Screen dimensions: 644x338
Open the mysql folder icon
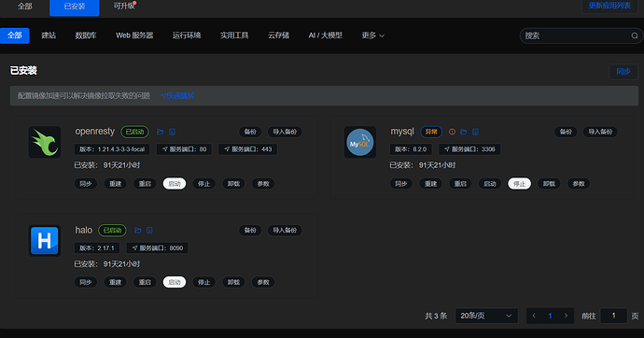(463, 132)
